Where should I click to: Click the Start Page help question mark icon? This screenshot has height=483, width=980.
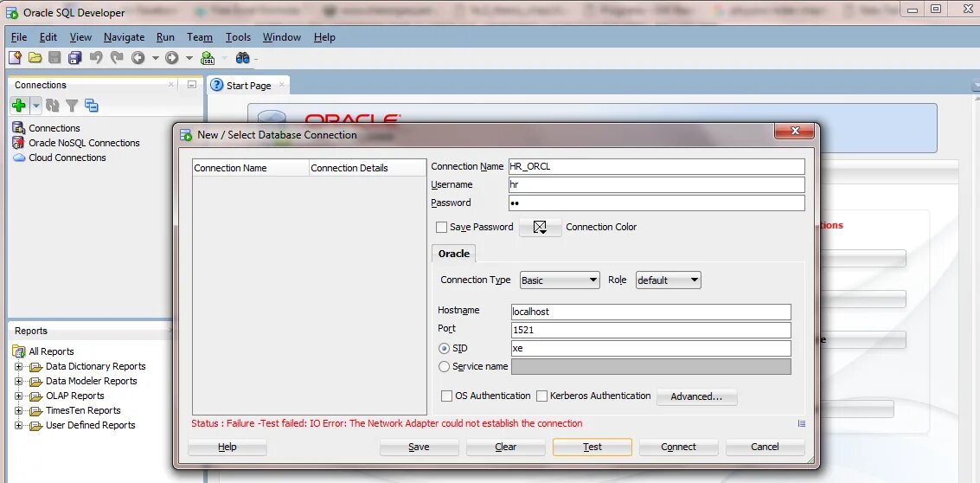pyautogui.click(x=217, y=85)
